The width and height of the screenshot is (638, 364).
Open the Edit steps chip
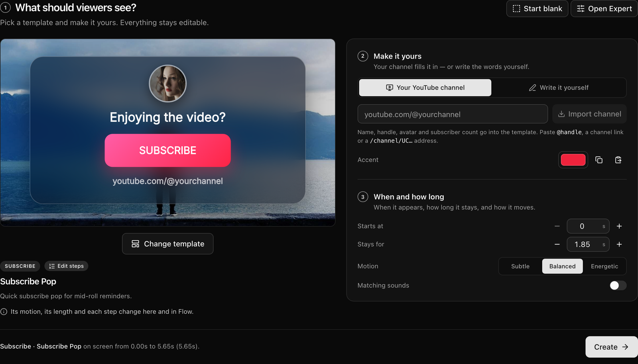66,266
